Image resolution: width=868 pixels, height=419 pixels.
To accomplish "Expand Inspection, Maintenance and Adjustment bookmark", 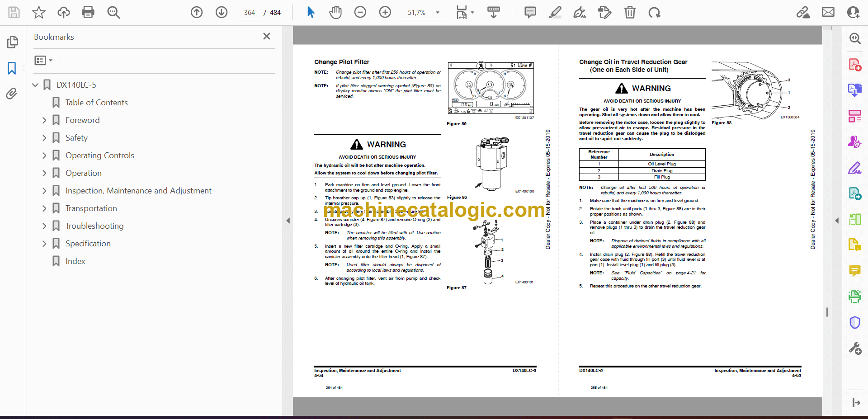I will pos(44,191).
